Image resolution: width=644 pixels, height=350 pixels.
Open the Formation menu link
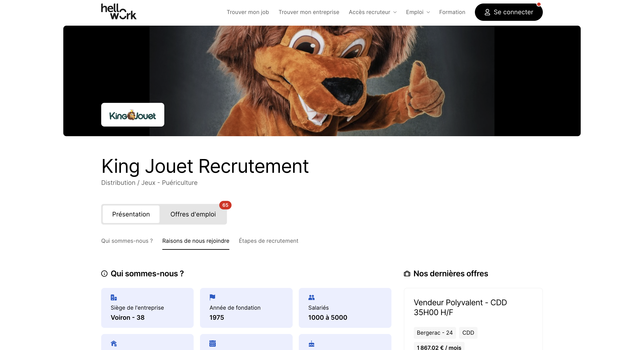(x=452, y=12)
